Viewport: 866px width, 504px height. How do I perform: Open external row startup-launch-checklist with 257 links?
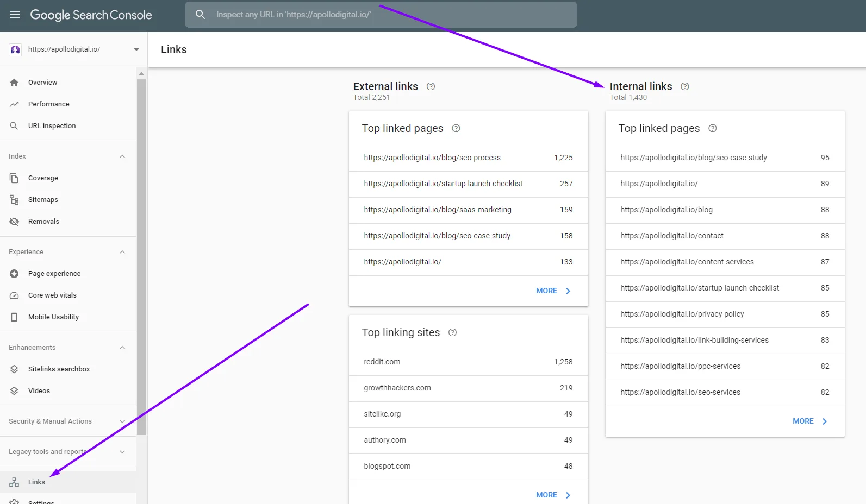[469, 184]
